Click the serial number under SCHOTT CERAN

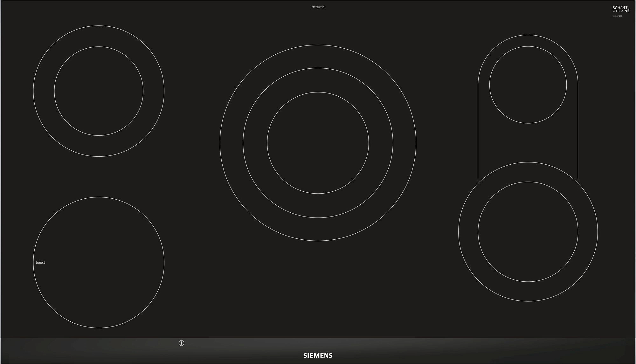(617, 16)
